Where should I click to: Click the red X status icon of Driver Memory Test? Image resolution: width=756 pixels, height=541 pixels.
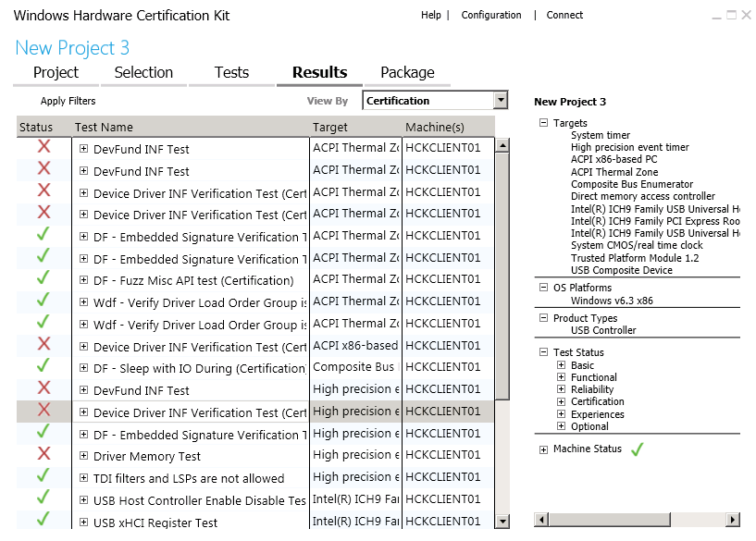(x=43, y=453)
